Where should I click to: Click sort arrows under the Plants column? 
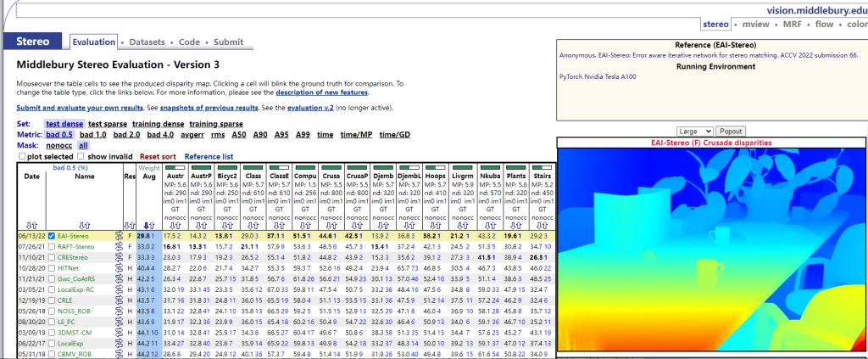pyautogui.click(x=514, y=225)
